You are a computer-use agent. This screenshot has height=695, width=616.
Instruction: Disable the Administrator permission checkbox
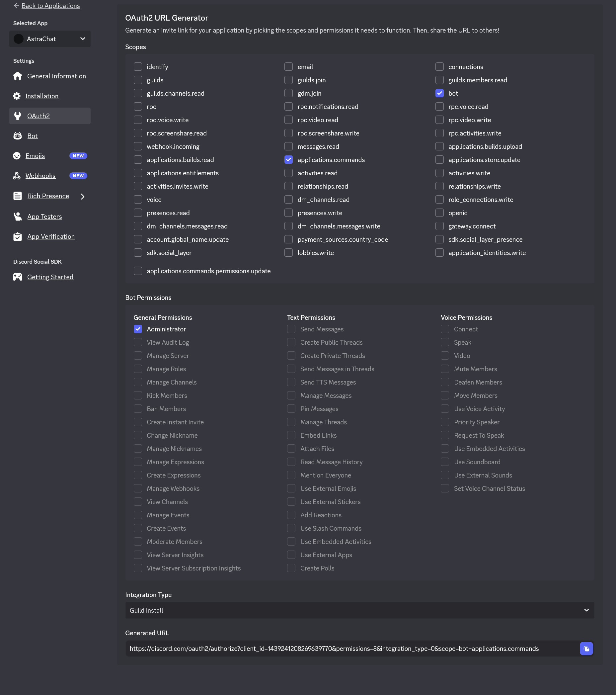[x=138, y=329]
